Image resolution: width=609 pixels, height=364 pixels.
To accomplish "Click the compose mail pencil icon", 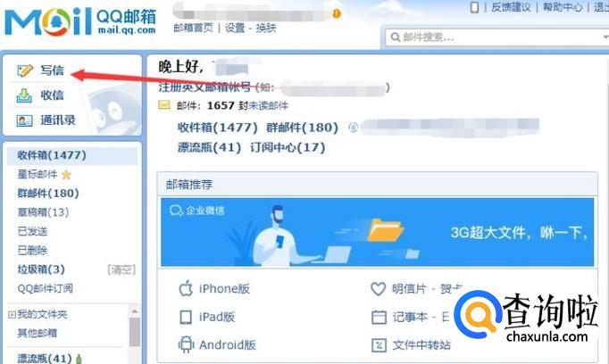I will tap(25, 70).
